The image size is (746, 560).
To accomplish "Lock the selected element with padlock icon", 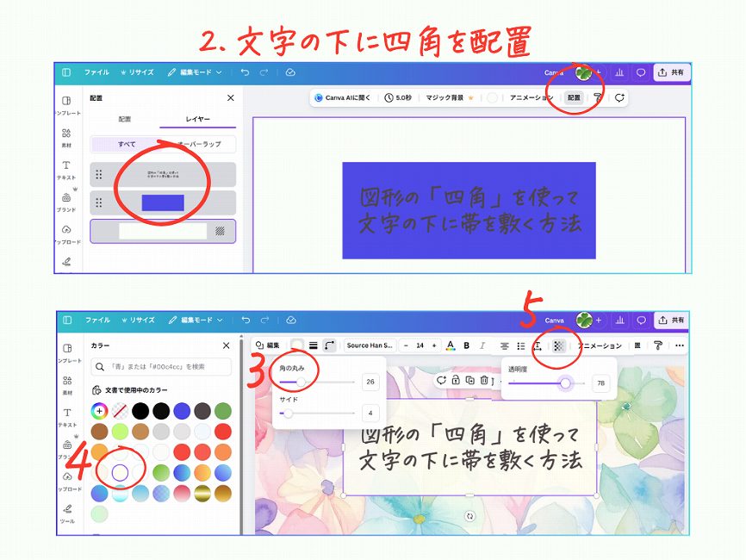I will 455,380.
